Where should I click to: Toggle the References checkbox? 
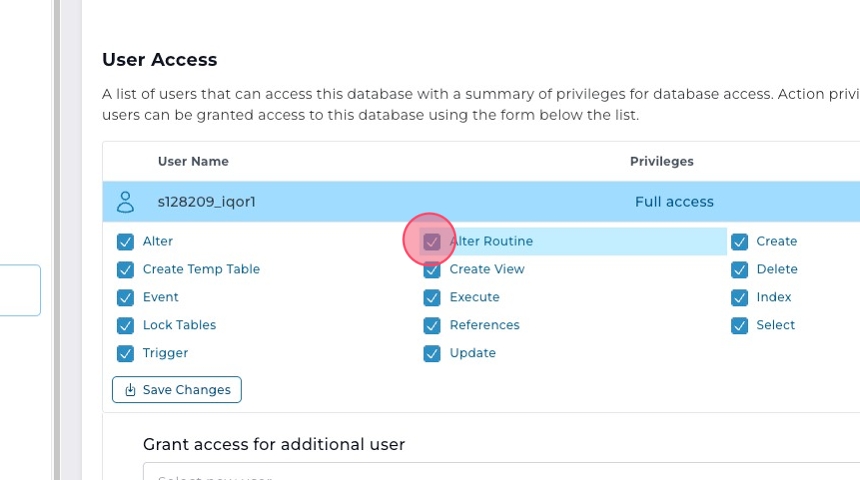432,326
